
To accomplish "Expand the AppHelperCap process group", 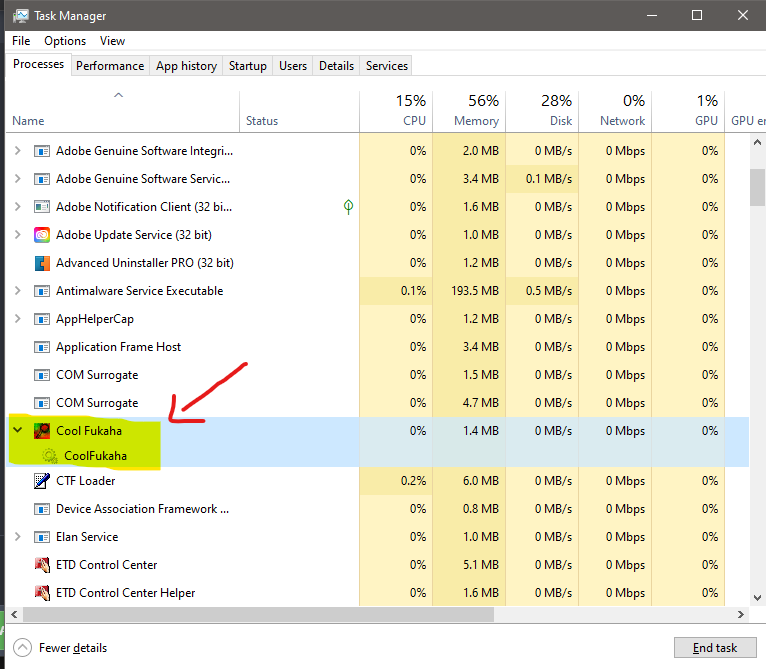I will click(18, 319).
